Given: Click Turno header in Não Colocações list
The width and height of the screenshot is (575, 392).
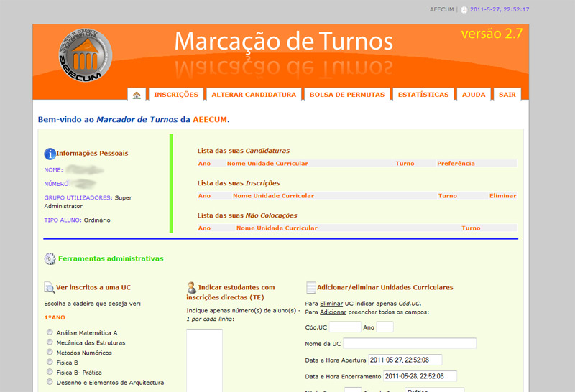Looking at the screenshot, I should click(471, 228).
